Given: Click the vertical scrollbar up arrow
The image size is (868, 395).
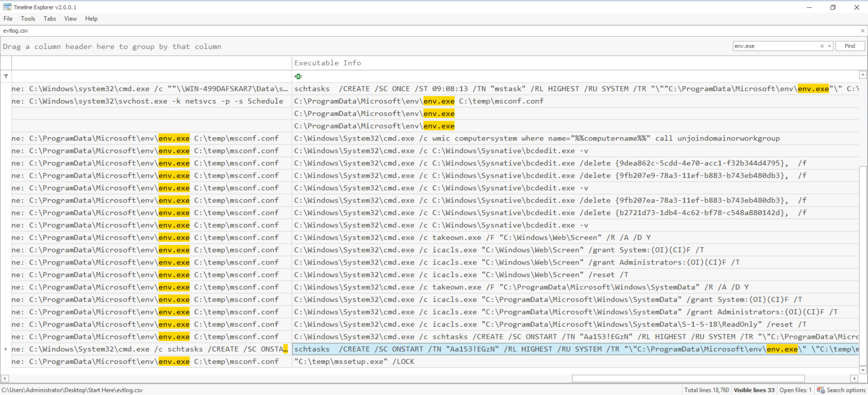Looking at the screenshot, I should tap(863, 75).
